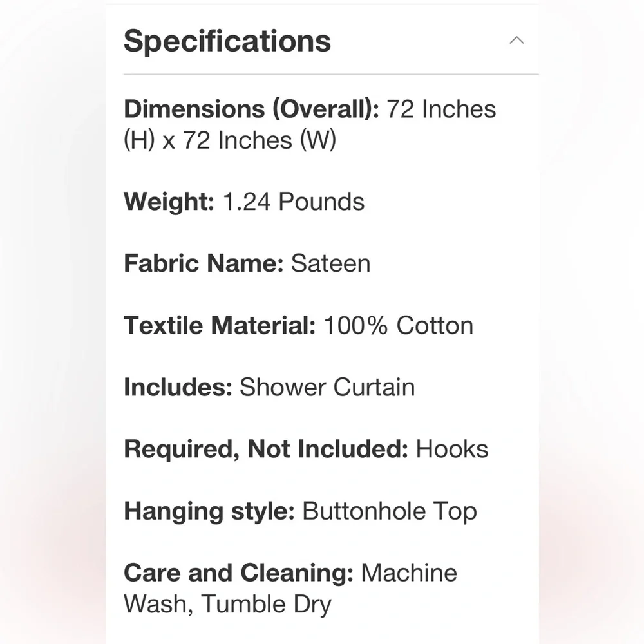Viewport: 644px width, 644px height.
Task: Collapse the Specifications section chevron
Action: click(x=516, y=40)
